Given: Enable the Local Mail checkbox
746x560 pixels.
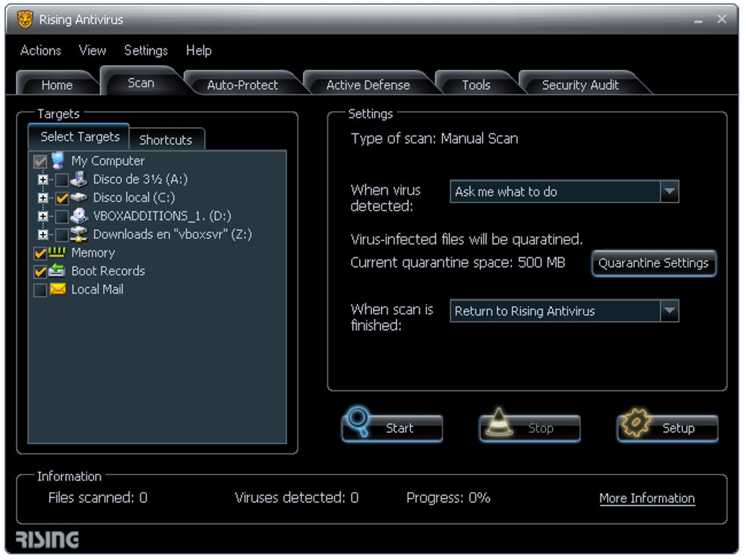Looking at the screenshot, I should 40,290.
